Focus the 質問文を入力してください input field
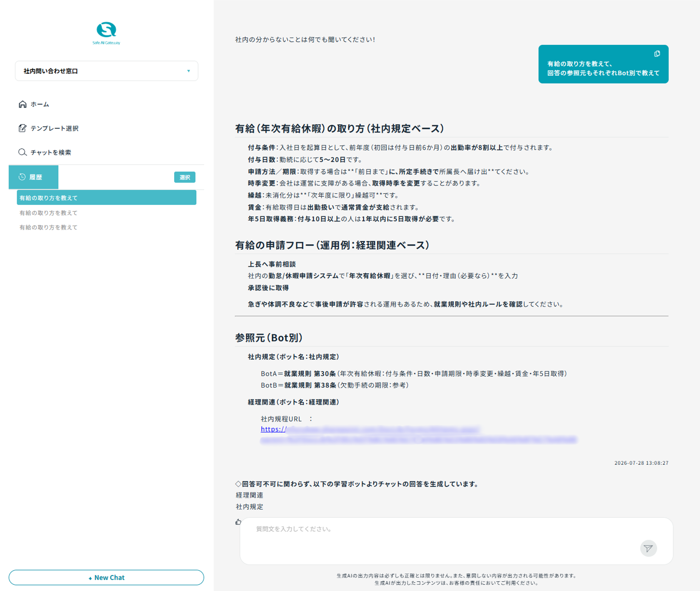The width and height of the screenshot is (700, 591). [x=456, y=541]
